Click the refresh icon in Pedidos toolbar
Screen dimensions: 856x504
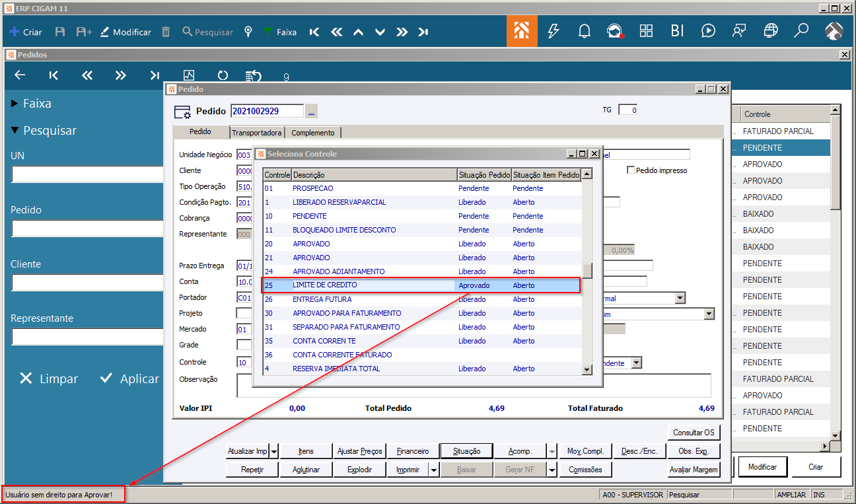point(223,75)
